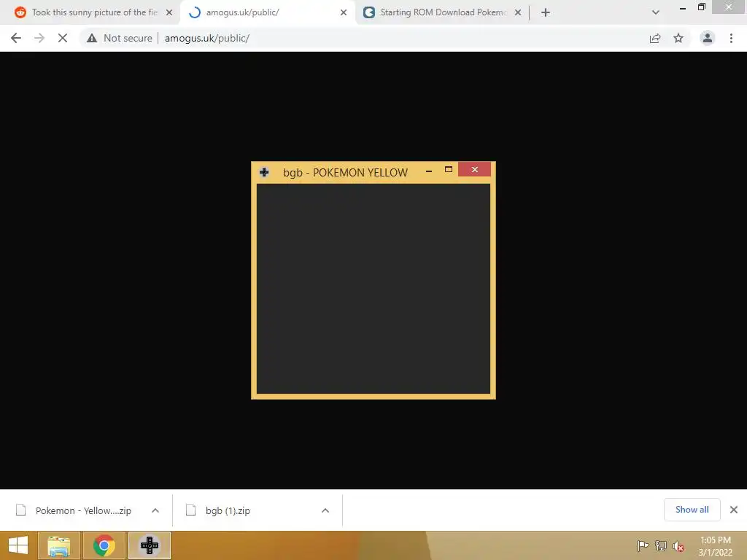The height and width of the screenshot is (560, 747).
Task: Click the bgb emulator taskbar icon
Action: (x=149, y=545)
